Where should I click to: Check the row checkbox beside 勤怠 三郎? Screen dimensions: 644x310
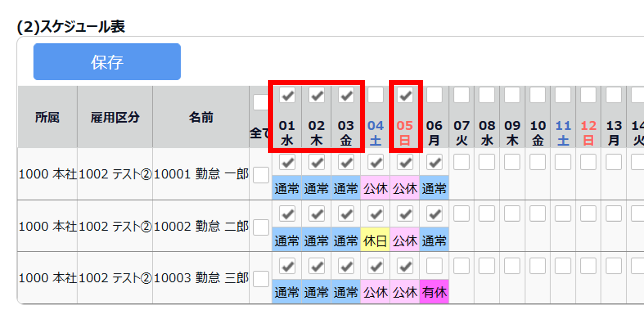point(261,279)
